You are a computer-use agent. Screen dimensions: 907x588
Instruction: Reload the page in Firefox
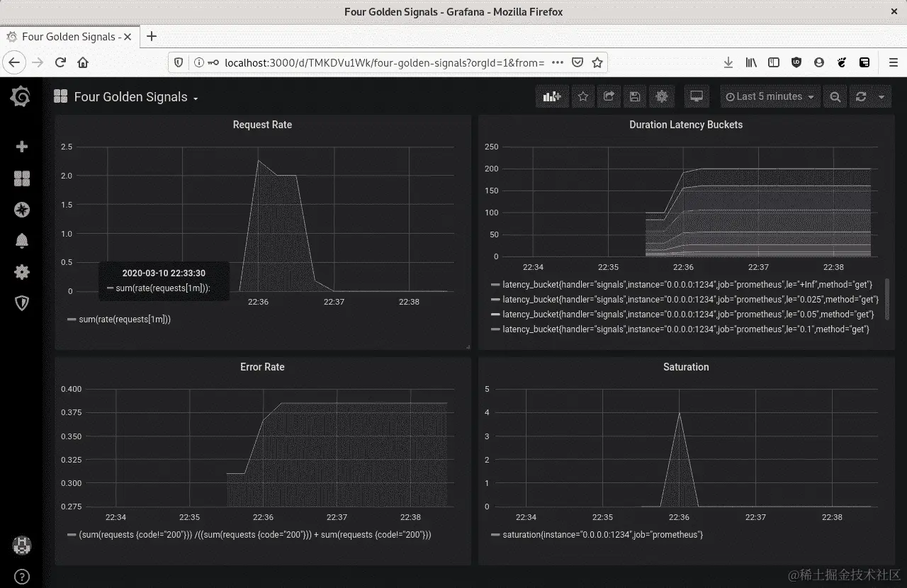(61, 62)
